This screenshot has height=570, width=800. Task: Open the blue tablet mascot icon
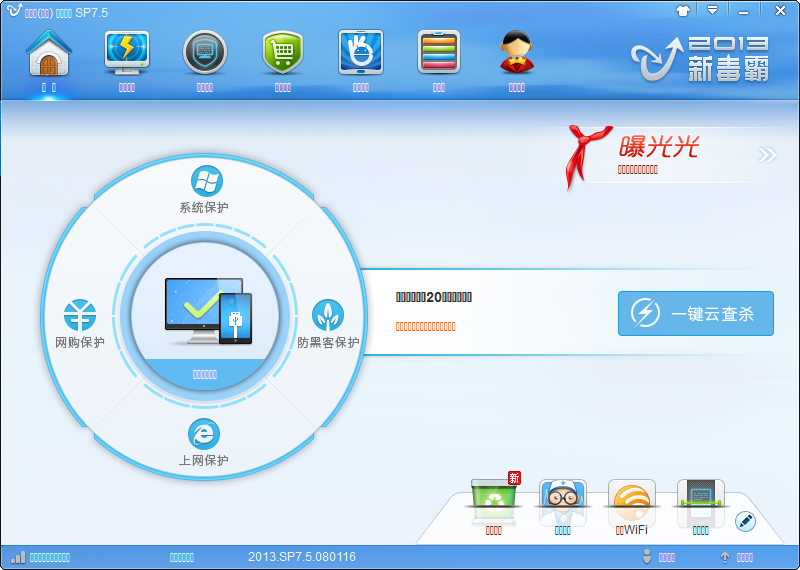tap(361, 54)
